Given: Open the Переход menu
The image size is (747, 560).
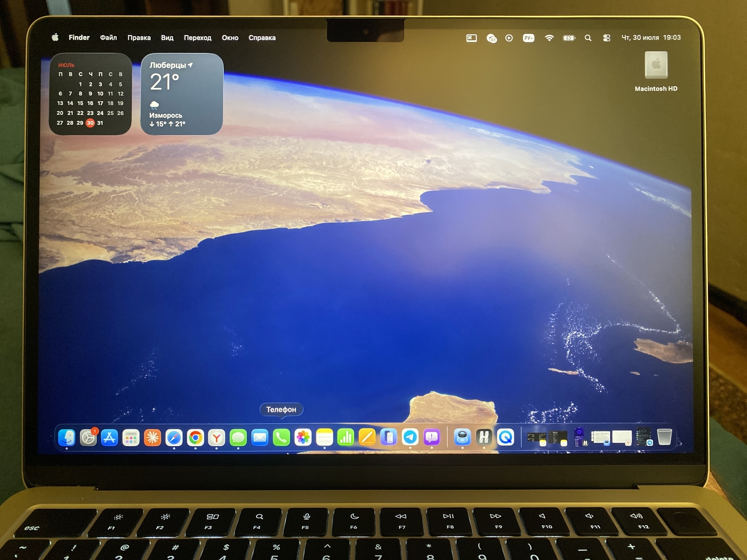Looking at the screenshot, I should 198,38.
